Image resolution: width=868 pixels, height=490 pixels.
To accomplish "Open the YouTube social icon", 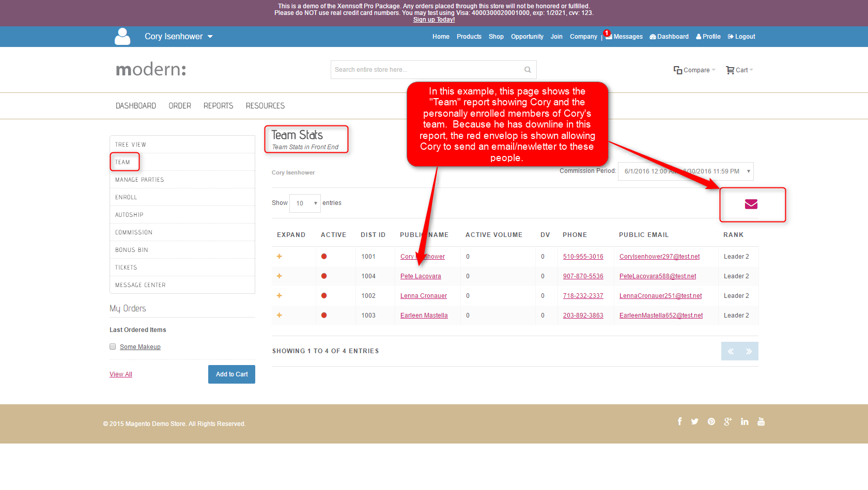I will point(761,421).
